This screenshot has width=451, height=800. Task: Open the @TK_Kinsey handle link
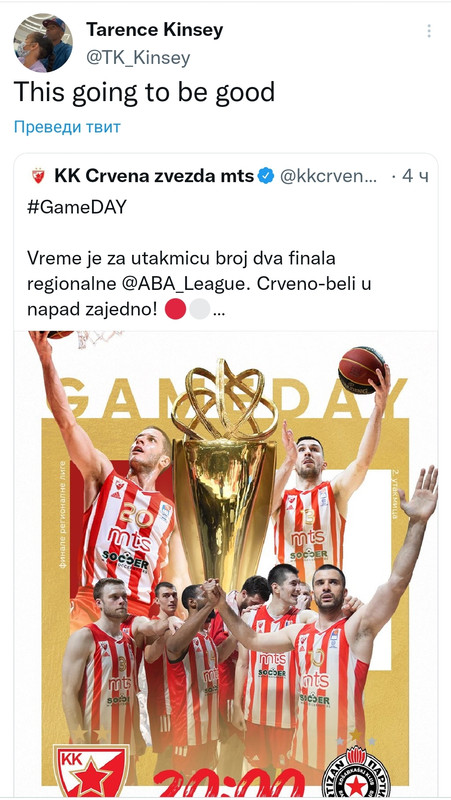click(x=138, y=58)
